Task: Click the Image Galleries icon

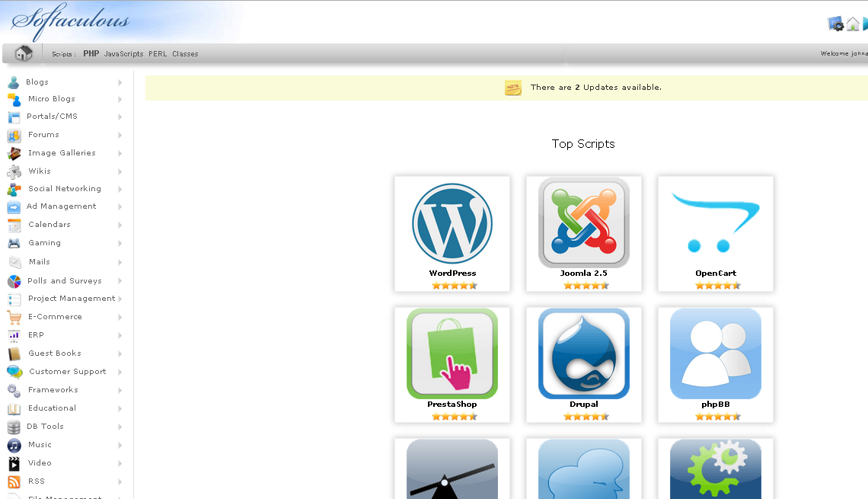Action: 14,153
